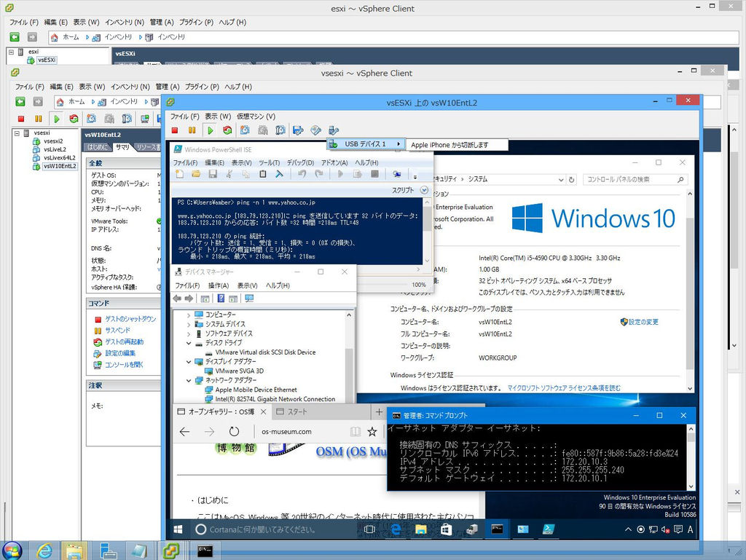This screenshot has height=560, width=746.
Task: Click the reset icon in vsW10EntL2 console toolbar
Action: (227, 130)
